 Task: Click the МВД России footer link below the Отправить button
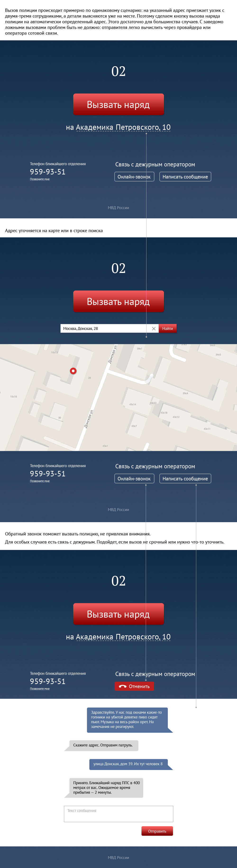click(x=118, y=857)
